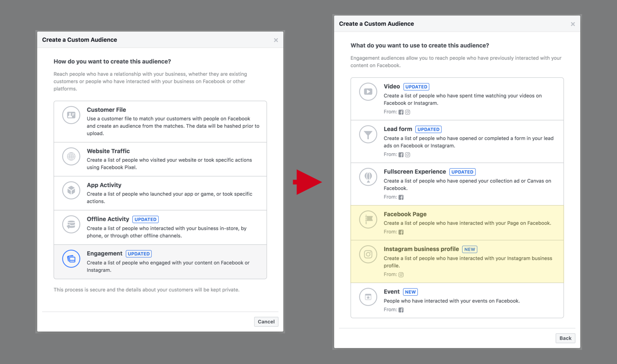This screenshot has height=364, width=617.
Task: Pick the Fullscreen Experience audience title
Action: pyautogui.click(x=415, y=172)
